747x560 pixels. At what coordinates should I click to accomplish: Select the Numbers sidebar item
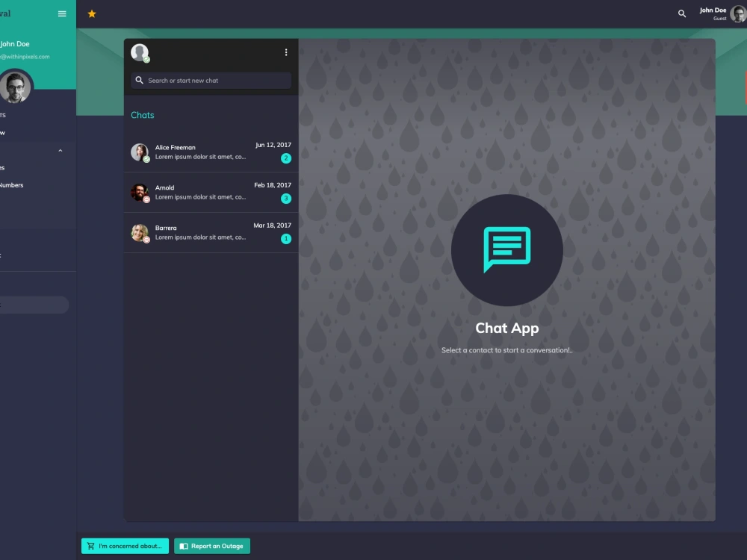[x=11, y=185]
